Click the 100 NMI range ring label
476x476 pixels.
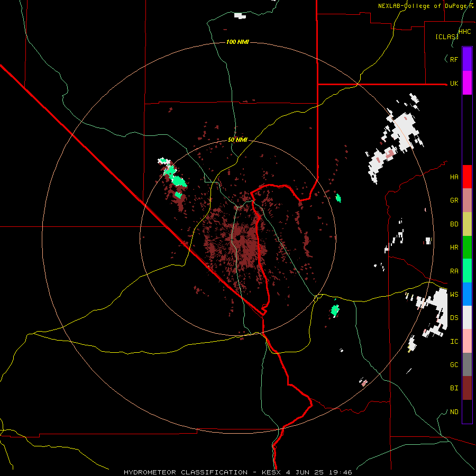237,42
